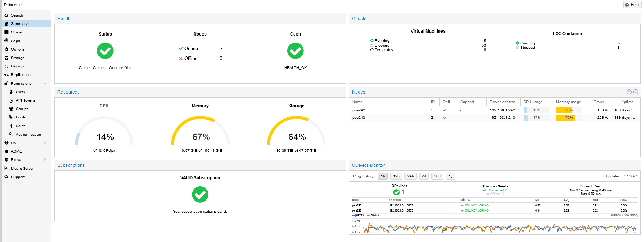Image resolution: width=644 pixels, height=242 pixels.
Task: Select the pve243 node row
Action: coord(494,118)
